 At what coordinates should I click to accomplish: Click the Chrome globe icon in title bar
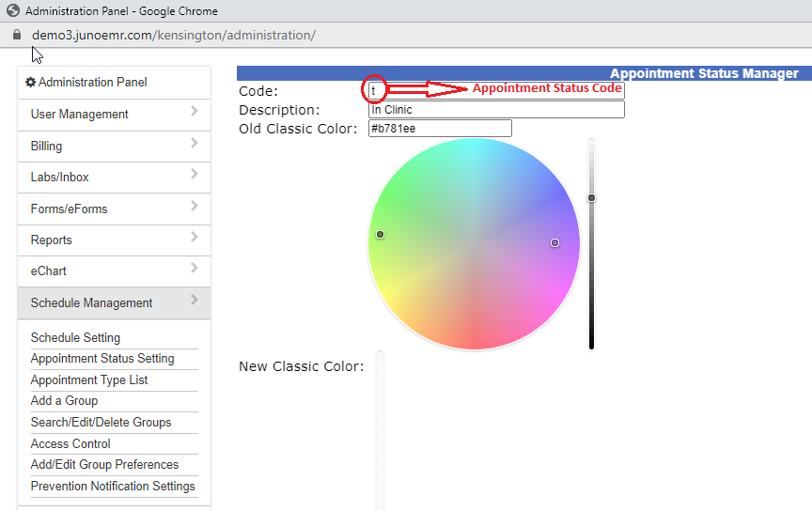point(13,11)
